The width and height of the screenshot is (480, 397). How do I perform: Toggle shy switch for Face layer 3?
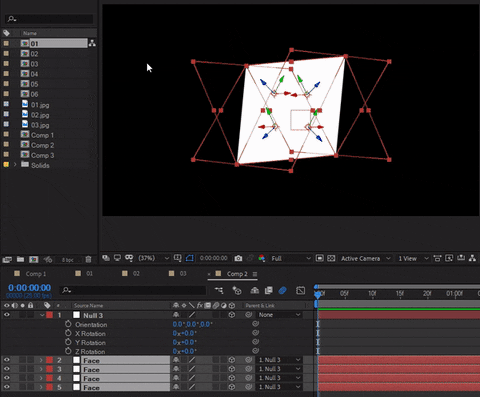(176, 369)
